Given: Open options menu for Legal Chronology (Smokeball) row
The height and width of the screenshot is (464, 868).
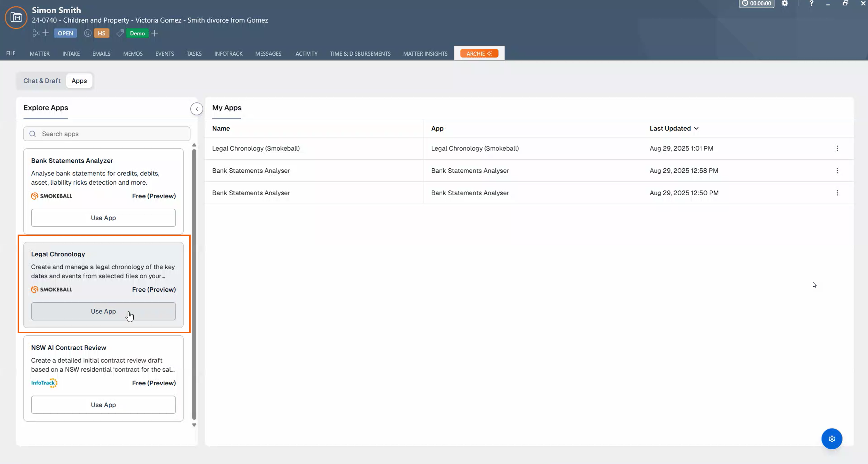Looking at the screenshot, I should [x=837, y=148].
